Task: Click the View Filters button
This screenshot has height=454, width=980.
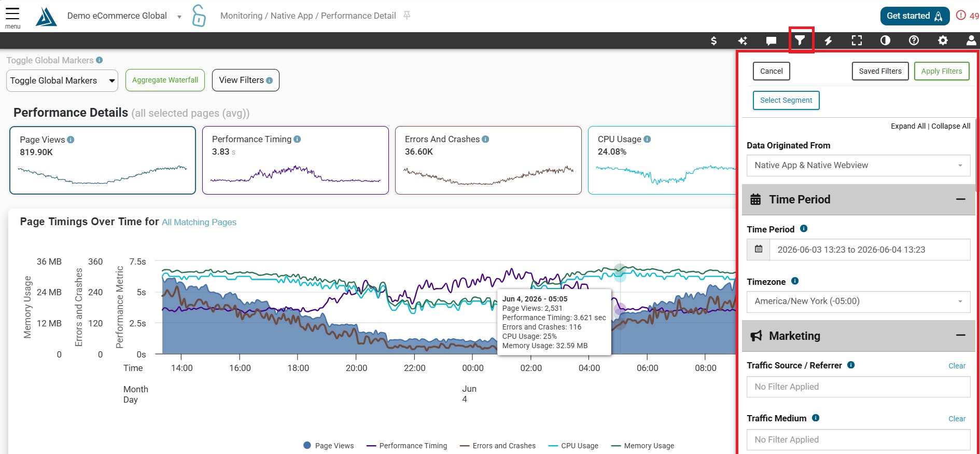Action: 246,80
